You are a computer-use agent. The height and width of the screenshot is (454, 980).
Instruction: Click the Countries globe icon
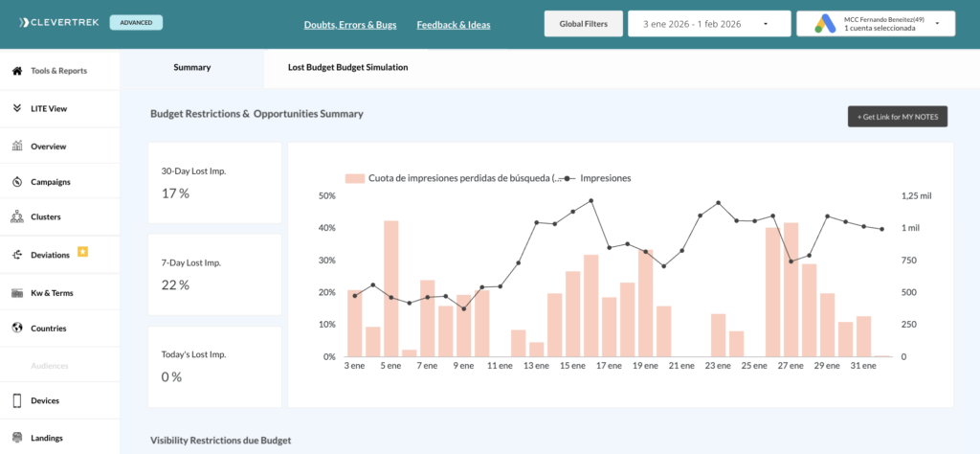(17, 329)
